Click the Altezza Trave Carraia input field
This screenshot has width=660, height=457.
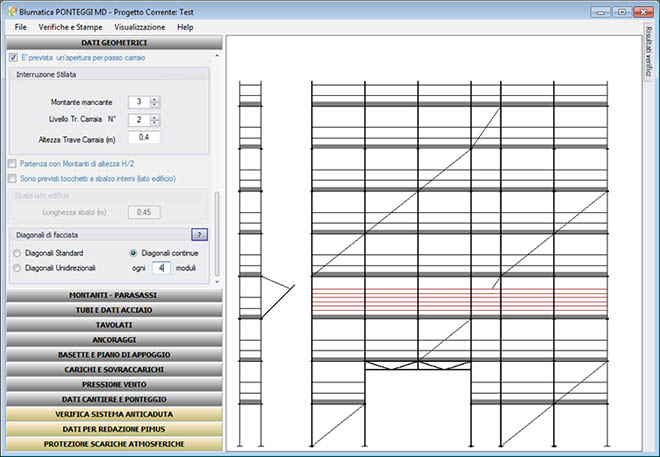[x=143, y=138]
